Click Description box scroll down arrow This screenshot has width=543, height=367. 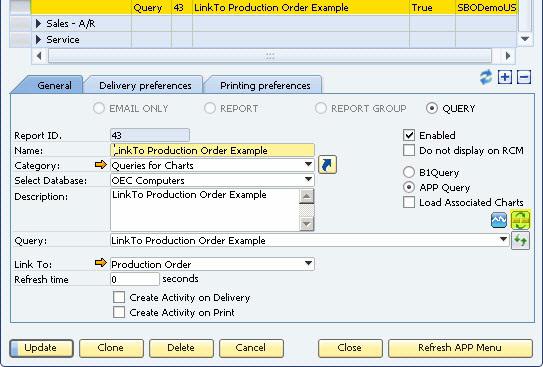coord(306,224)
